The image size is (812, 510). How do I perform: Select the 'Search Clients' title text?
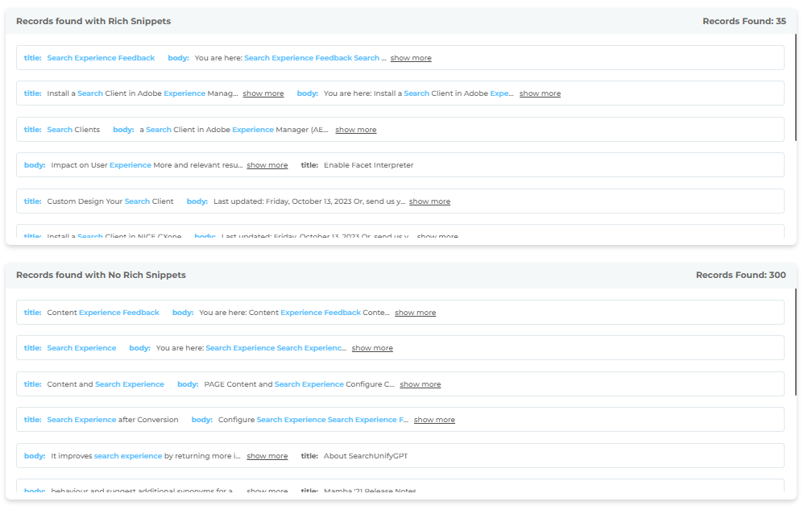point(73,130)
